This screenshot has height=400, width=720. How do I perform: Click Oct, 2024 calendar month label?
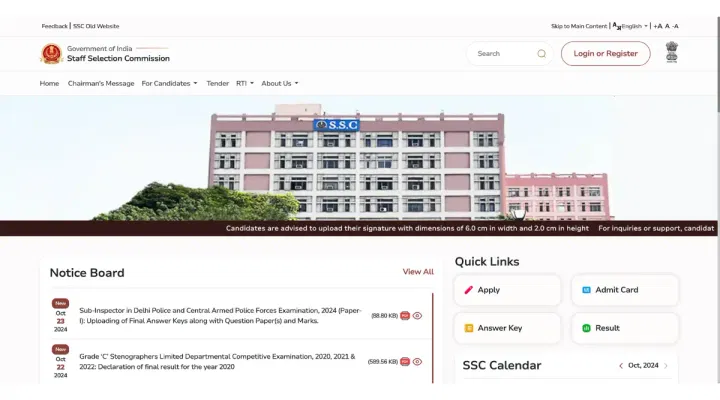coord(643,366)
